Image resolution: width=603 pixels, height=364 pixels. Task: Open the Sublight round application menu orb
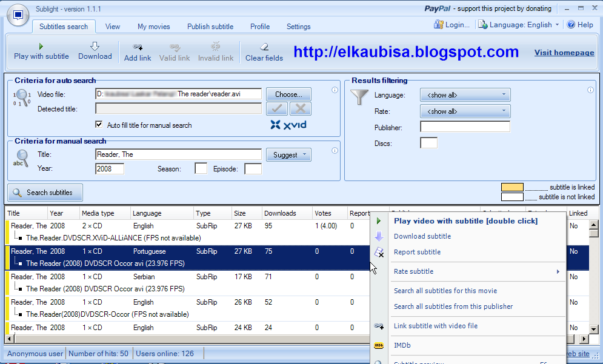(18, 15)
